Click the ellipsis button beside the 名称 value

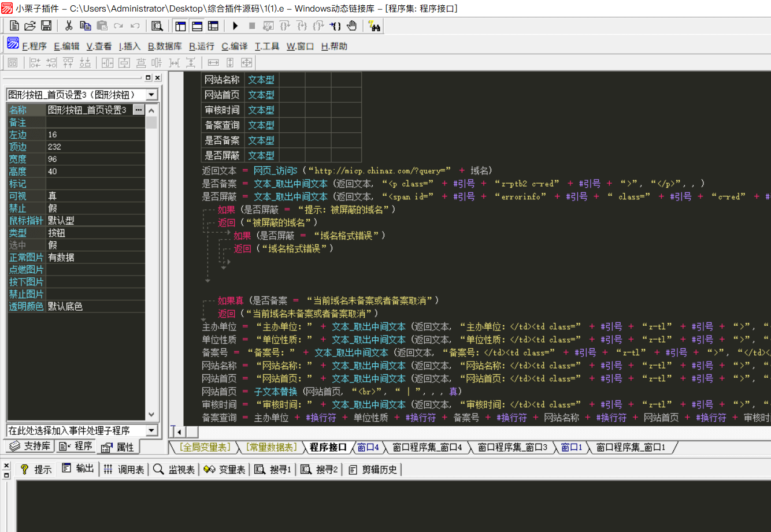tap(138, 110)
